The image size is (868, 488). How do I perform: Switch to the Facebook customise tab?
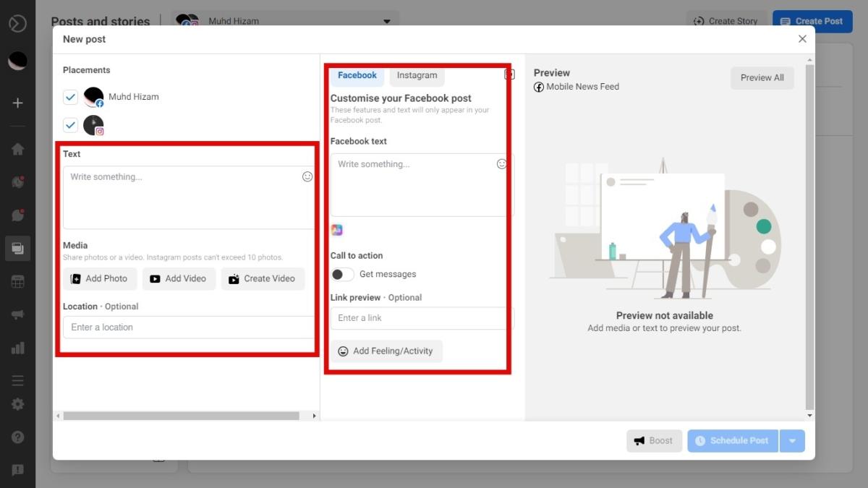tap(357, 75)
